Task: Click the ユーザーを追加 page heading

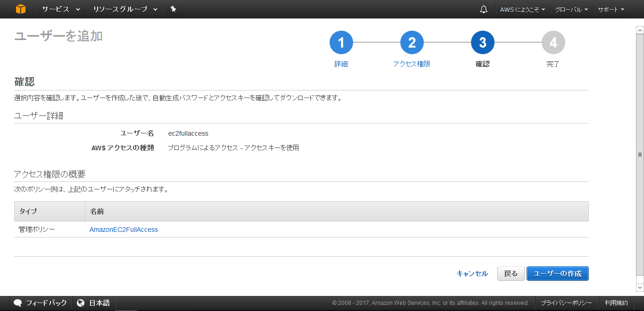Action: [x=58, y=36]
